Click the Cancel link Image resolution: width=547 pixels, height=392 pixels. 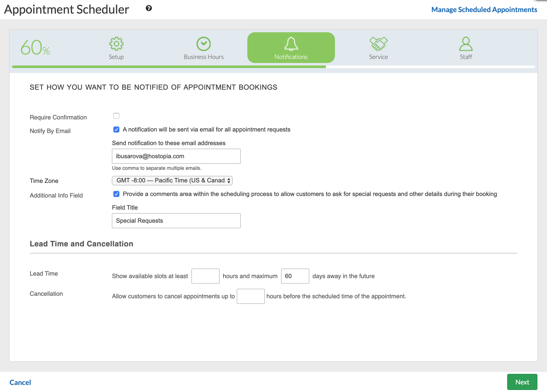(20, 382)
